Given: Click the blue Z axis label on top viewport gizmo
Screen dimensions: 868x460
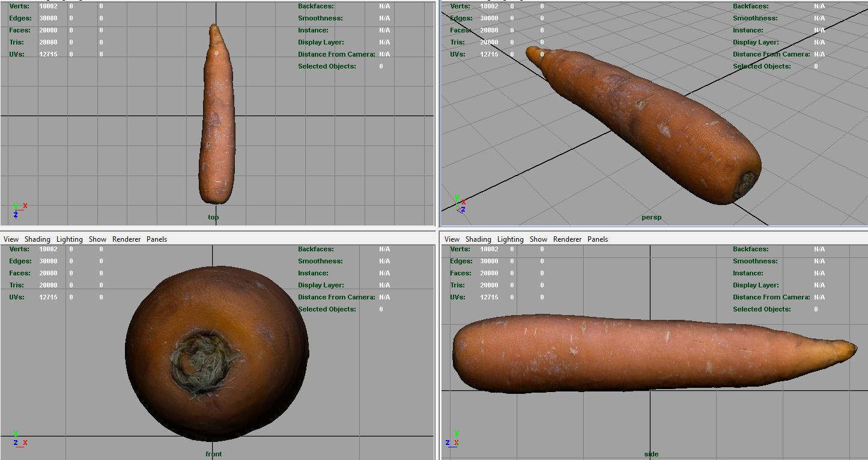Looking at the screenshot, I should (x=17, y=214).
